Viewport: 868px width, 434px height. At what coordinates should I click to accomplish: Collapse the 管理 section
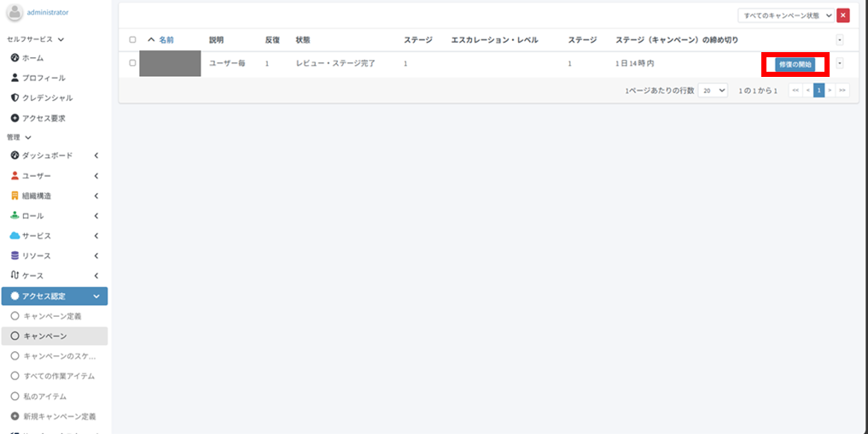click(x=19, y=138)
